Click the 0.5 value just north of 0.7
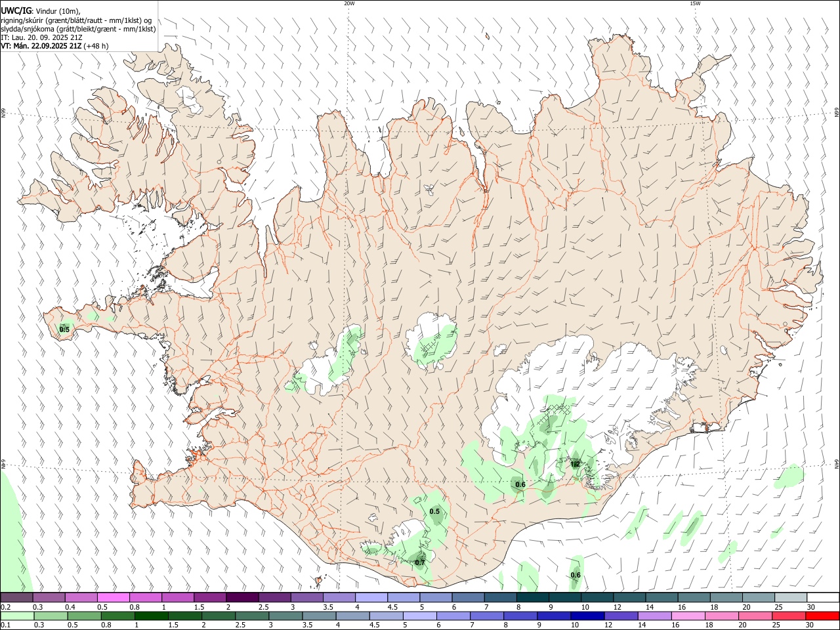The image size is (840, 630). click(434, 511)
